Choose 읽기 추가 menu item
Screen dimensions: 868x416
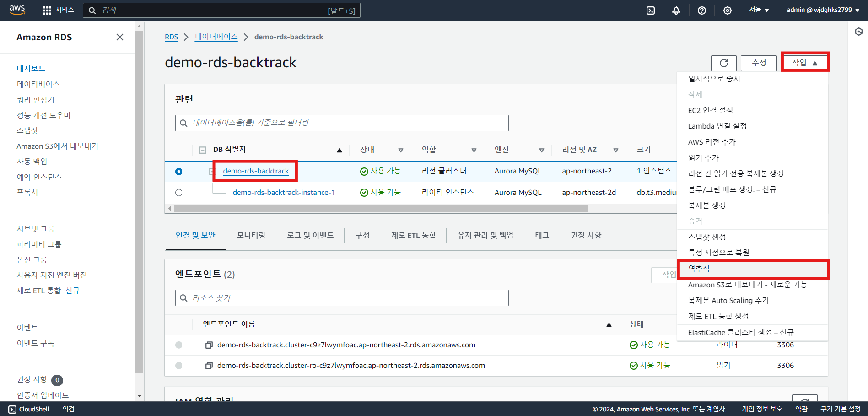click(752, 158)
